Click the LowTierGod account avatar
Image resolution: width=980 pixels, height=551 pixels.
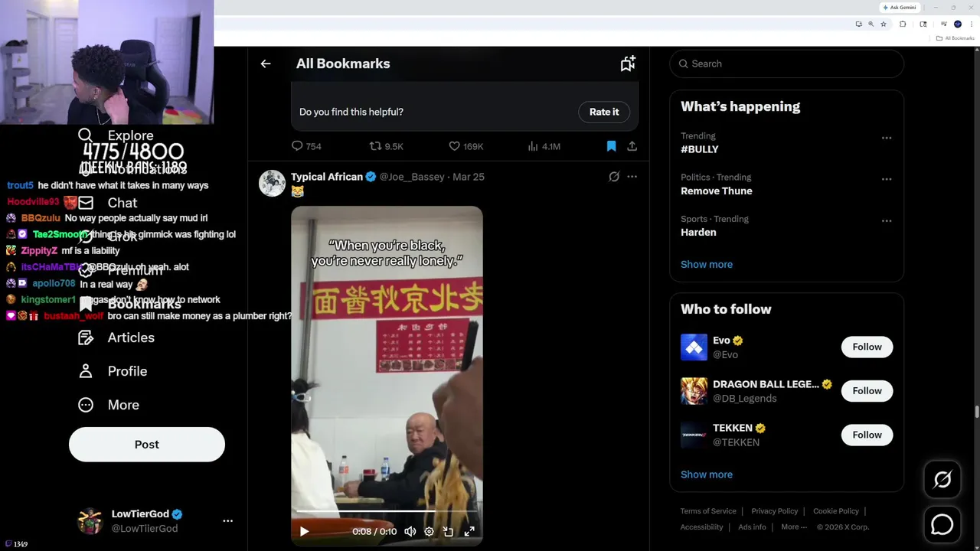point(90,520)
